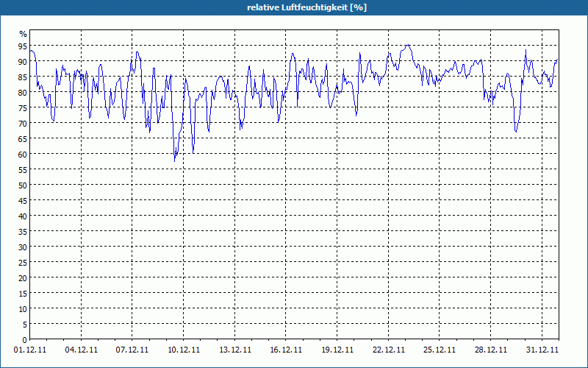Click the 70 y-axis value
The image size is (588, 368).
[x=23, y=124]
